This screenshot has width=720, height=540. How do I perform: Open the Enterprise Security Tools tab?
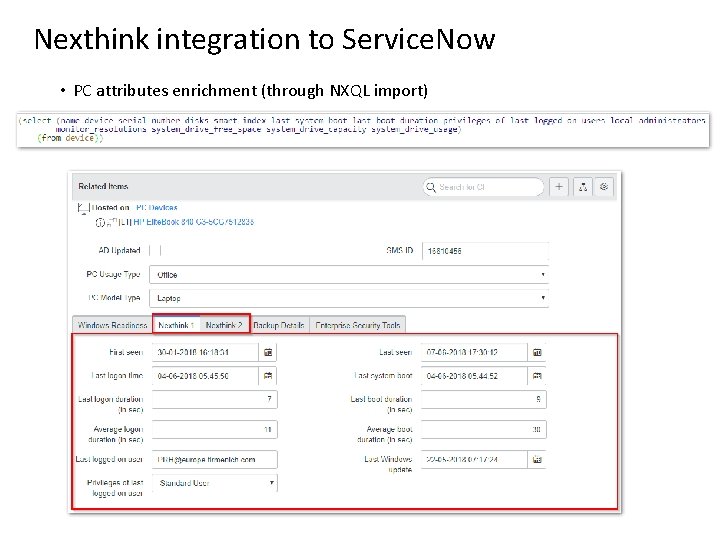[358, 325]
